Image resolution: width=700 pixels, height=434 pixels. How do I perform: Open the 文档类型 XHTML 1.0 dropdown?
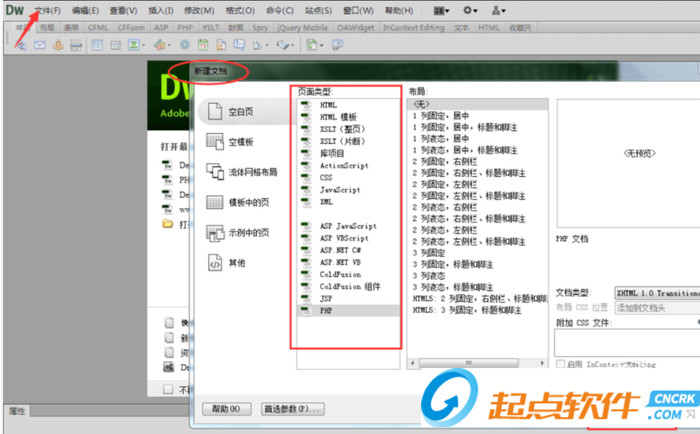657,293
